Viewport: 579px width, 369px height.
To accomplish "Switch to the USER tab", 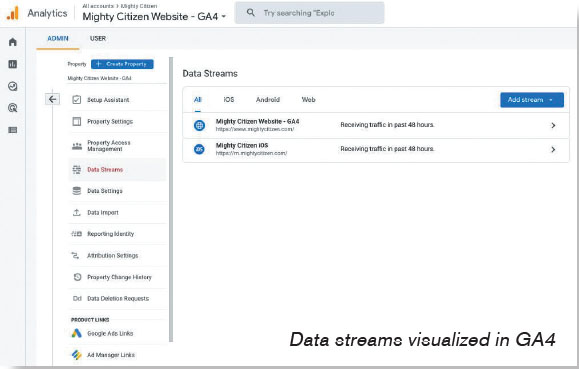I will (98, 38).
